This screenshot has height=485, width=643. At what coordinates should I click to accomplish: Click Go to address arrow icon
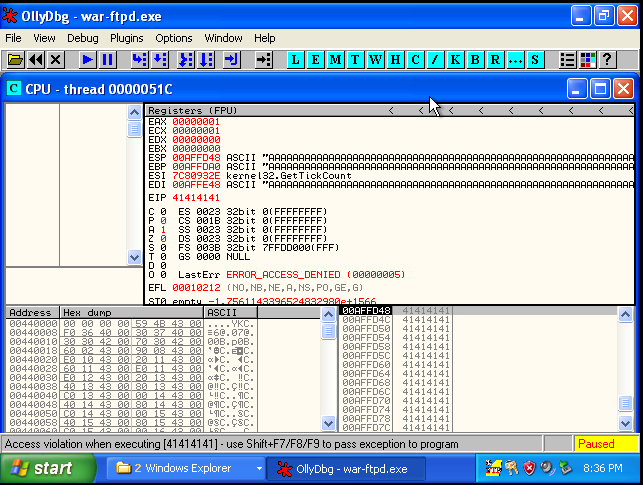[x=264, y=60]
